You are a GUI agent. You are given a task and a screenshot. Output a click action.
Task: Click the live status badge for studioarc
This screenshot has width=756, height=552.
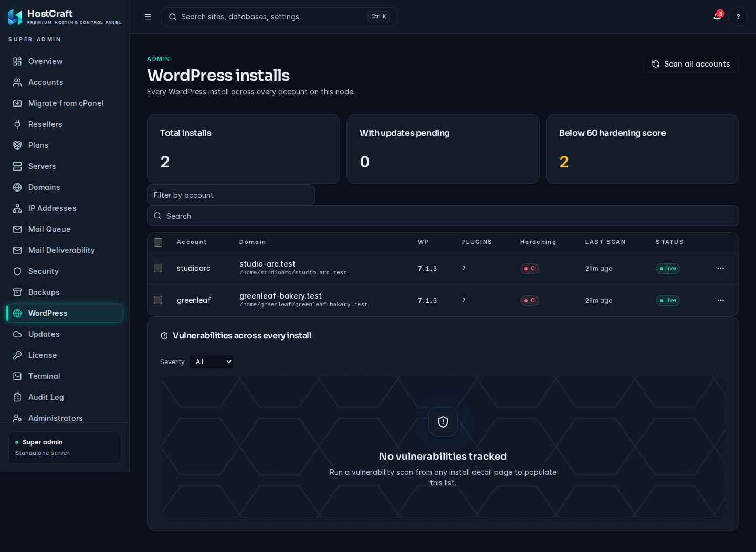[668, 268]
